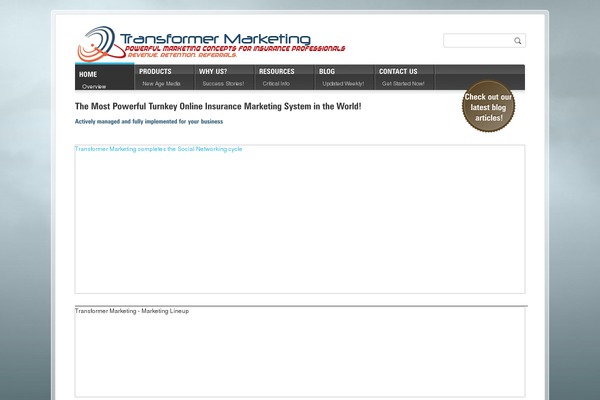Viewport: 600px width, 400px height.
Task: Click 'Success Stories!' subtitle under Why Us?
Action: click(223, 83)
